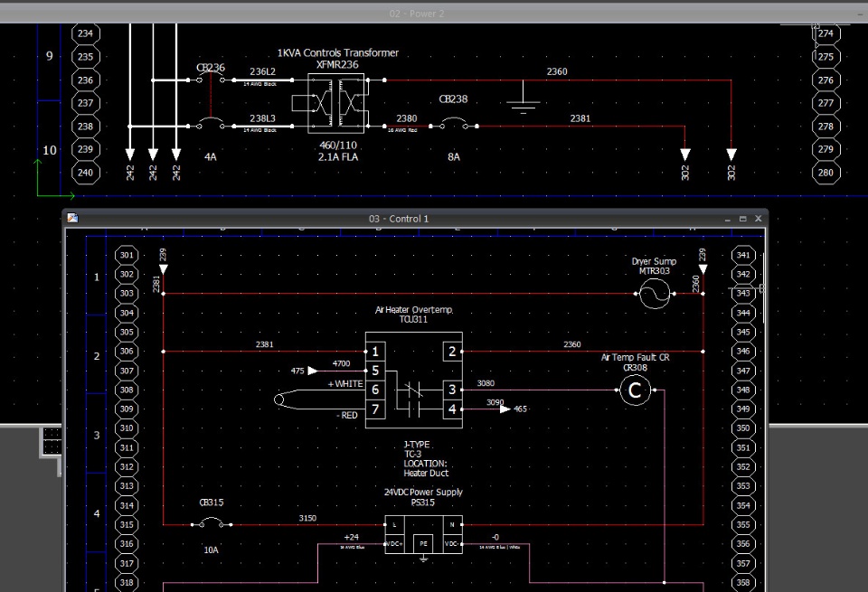
Task: Select the "Air Heater Overtemp" label
Action: tap(413, 310)
